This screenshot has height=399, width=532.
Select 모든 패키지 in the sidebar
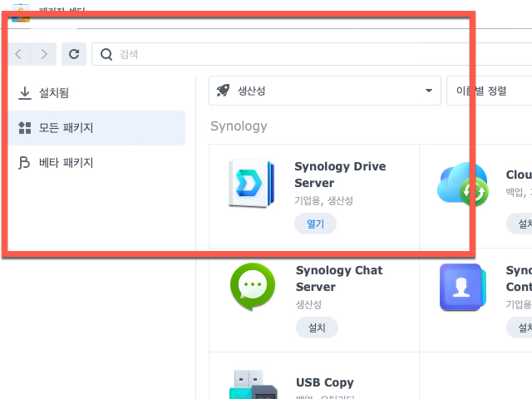96,128
